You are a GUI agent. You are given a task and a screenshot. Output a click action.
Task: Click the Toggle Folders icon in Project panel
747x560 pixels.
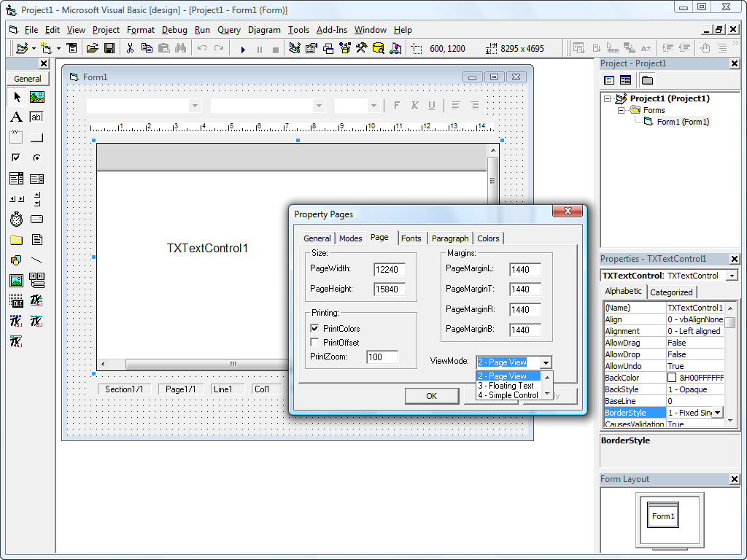click(647, 80)
